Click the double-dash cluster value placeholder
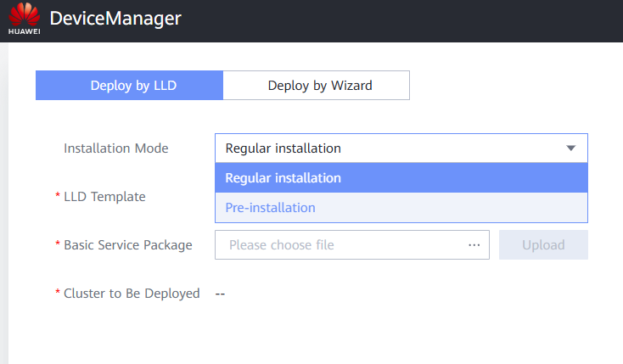This screenshot has width=623, height=364. point(220,294)
